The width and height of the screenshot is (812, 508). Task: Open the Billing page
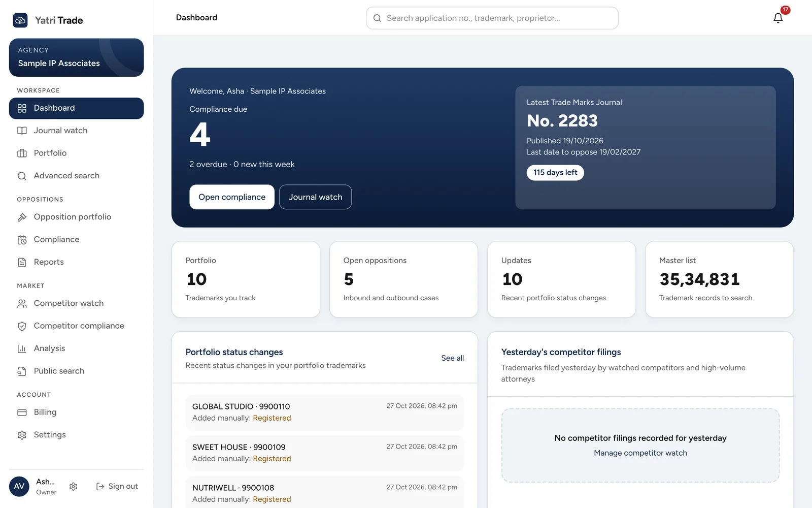pos(76,412)
